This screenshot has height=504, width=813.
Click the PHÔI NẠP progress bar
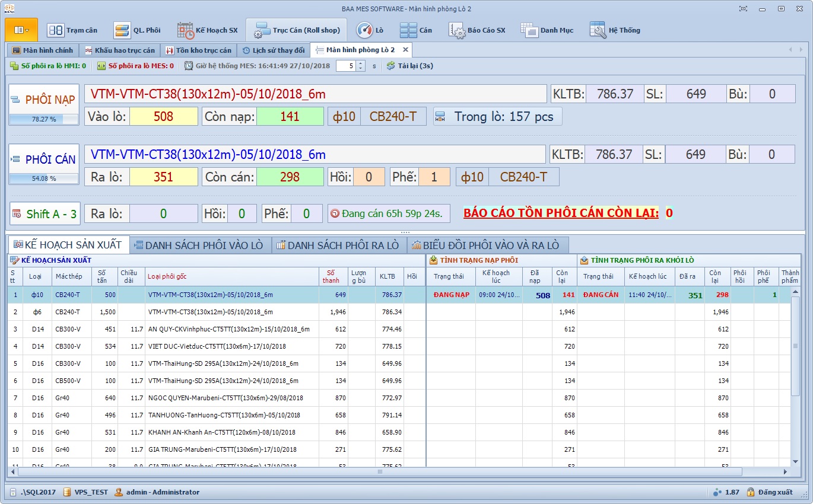click(x=43, y=119)
